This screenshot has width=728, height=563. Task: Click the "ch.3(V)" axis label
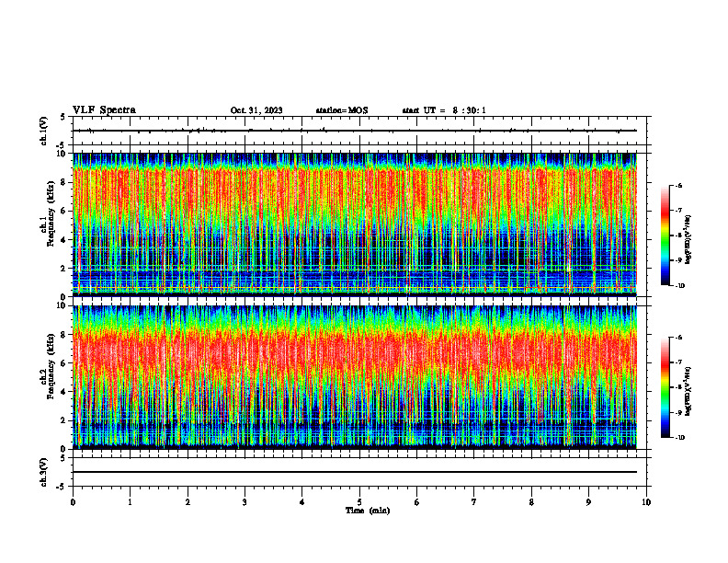click(x=43, y=472)
